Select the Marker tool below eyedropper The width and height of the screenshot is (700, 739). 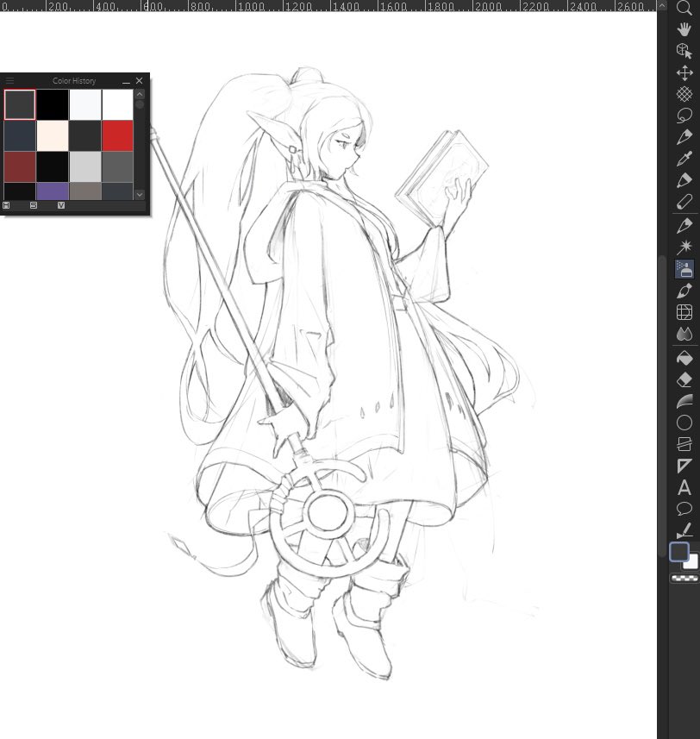pos(684,180)
